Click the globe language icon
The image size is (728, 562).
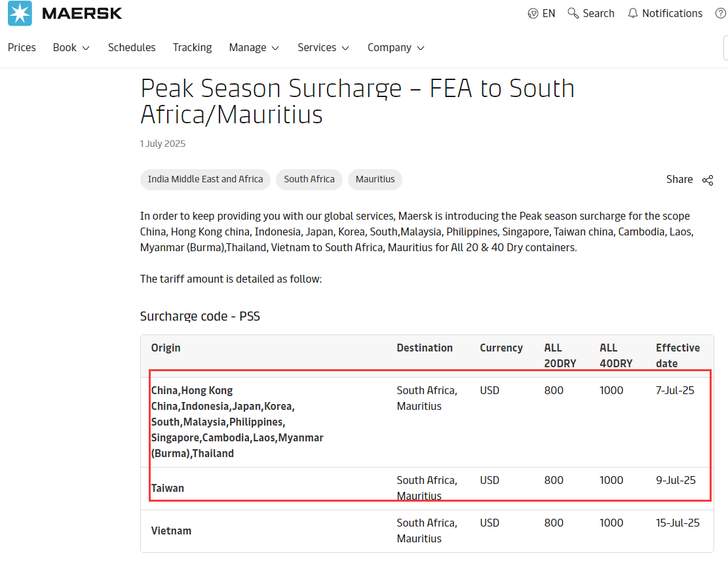(533, 14)
